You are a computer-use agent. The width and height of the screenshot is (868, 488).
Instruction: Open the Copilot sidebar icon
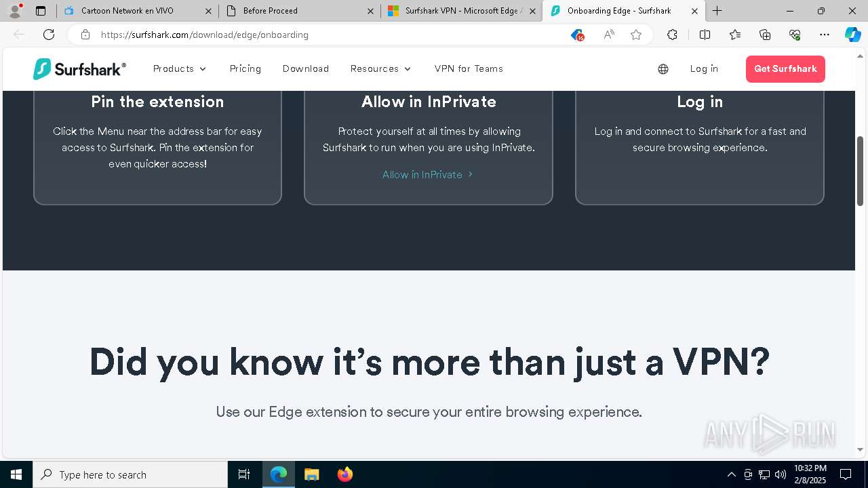click(852, 35)
